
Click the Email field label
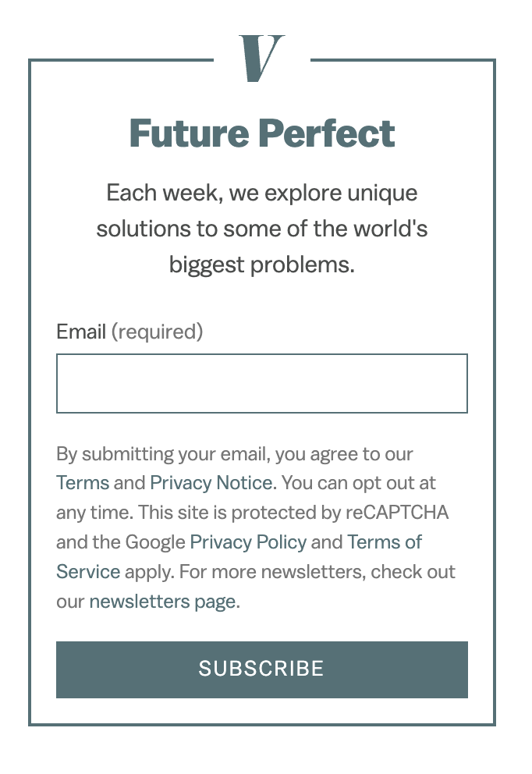coord(81,332)
